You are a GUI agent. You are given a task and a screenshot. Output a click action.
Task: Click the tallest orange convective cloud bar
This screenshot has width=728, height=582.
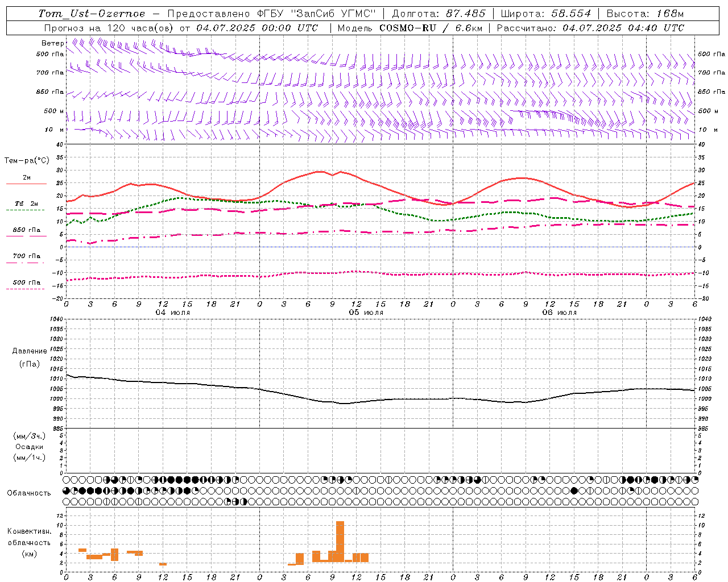click(x=340, y=542)
